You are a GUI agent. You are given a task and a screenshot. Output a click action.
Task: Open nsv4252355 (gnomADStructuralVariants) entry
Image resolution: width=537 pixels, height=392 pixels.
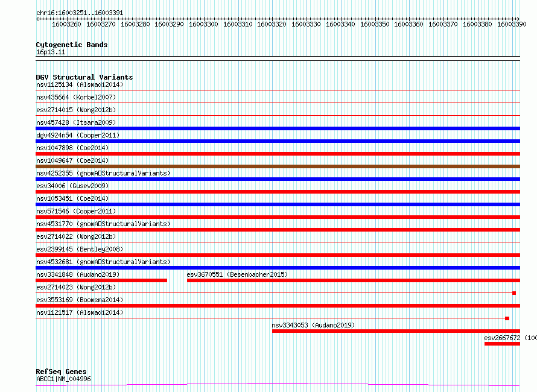click(103, 173)
